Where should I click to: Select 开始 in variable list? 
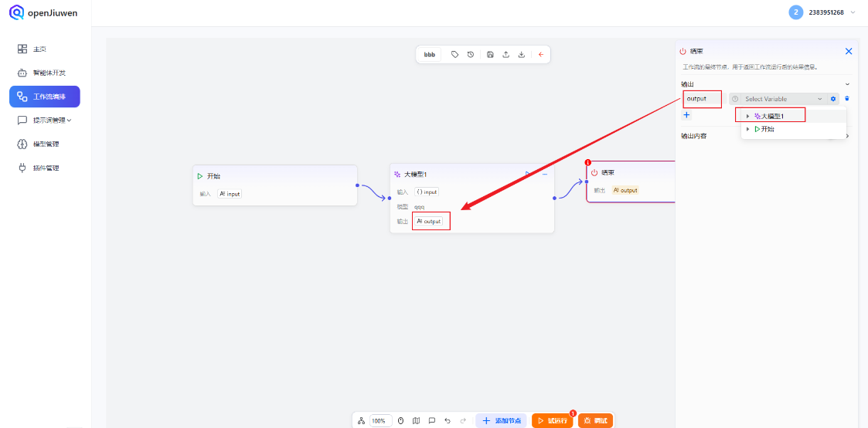click(764, 129)
